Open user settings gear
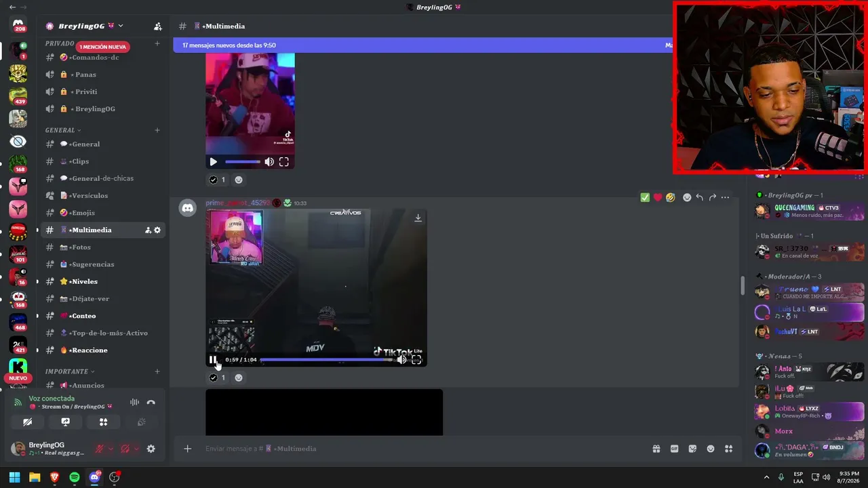The image size is (868, 488). coord(151,449)
